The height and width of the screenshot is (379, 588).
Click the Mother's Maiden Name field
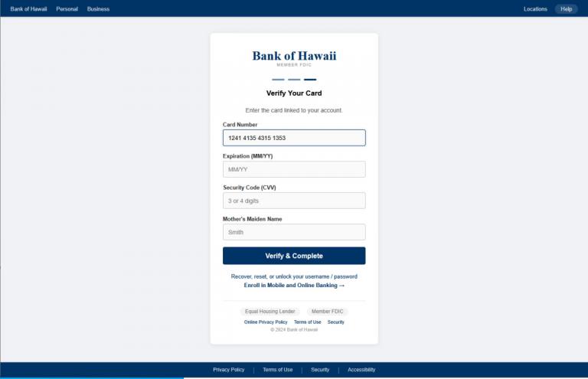tap(294, 233)
